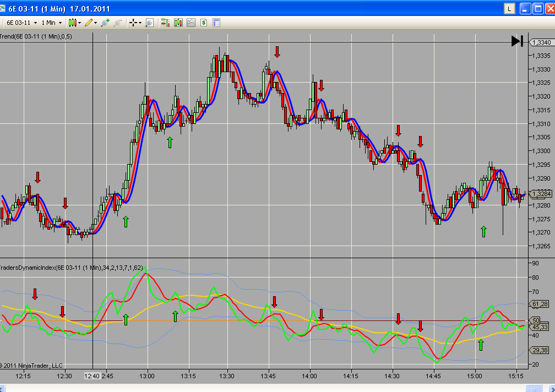
Task: Expand the chart style dropdown arrow
Action: pyautogui.click(x=80, y=23)
